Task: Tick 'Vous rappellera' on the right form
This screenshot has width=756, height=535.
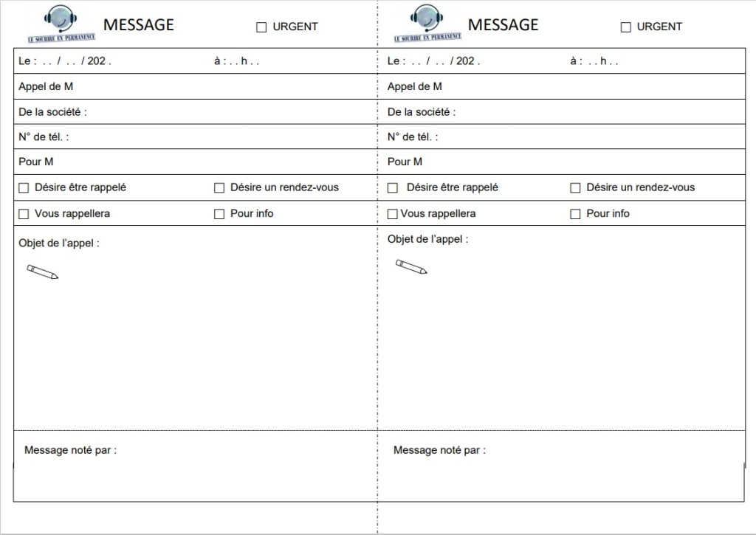Action: (x=393, y=214)
